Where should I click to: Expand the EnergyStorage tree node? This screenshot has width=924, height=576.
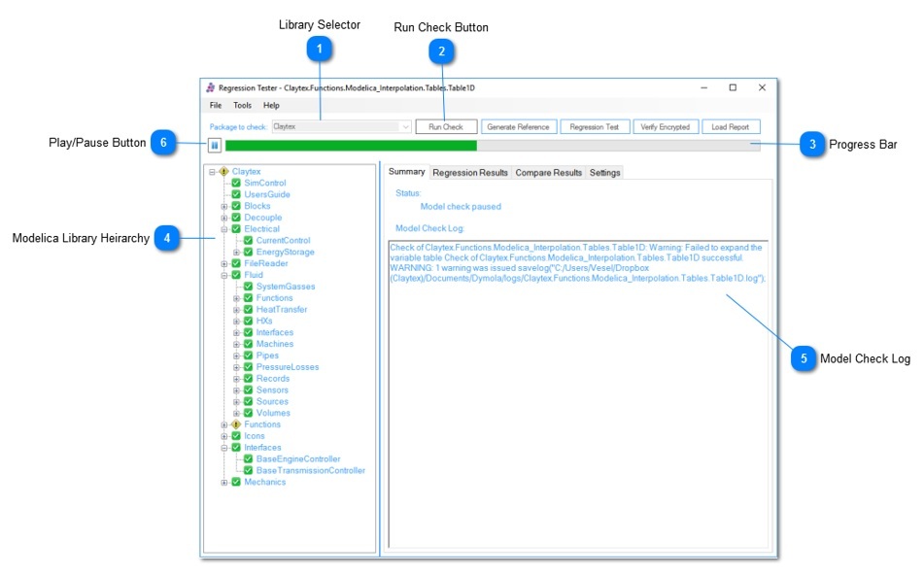[236, 253]
